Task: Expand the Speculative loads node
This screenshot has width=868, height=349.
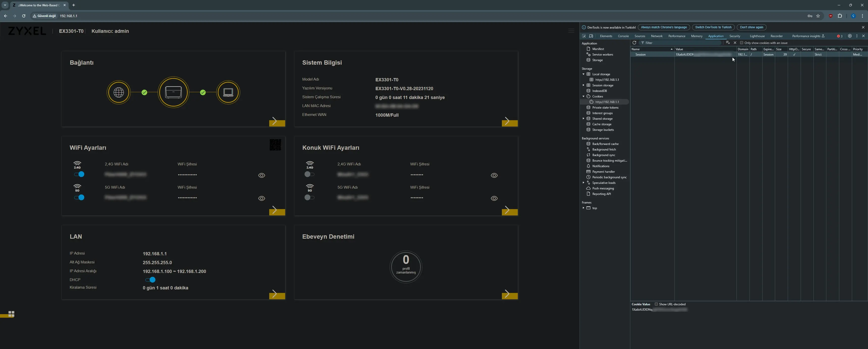Action: click(583, 183)
